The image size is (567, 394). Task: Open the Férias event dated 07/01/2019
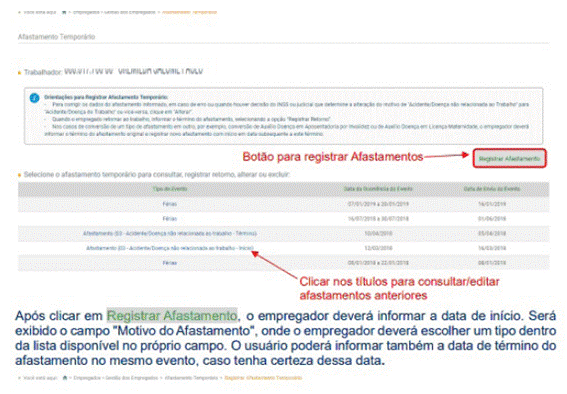click(x=170, y=204)
